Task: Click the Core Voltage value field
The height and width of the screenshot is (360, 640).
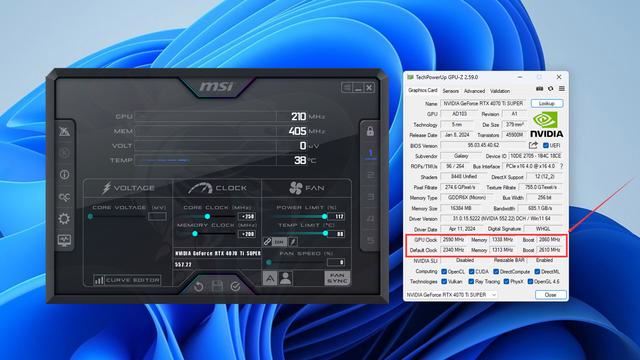Action: [x=157, y=216]
